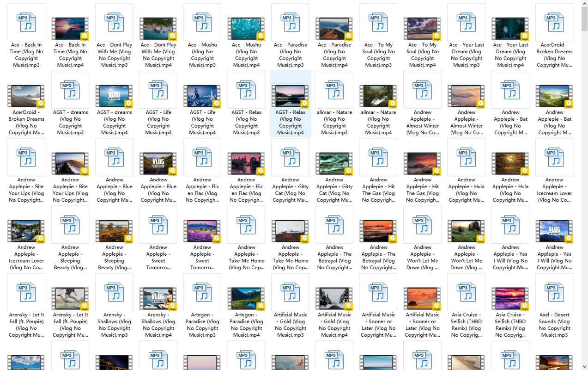Select The Betrayal video thumbnail
The image size is (588, 370).
pyautogui.click(x=379, y=231)
